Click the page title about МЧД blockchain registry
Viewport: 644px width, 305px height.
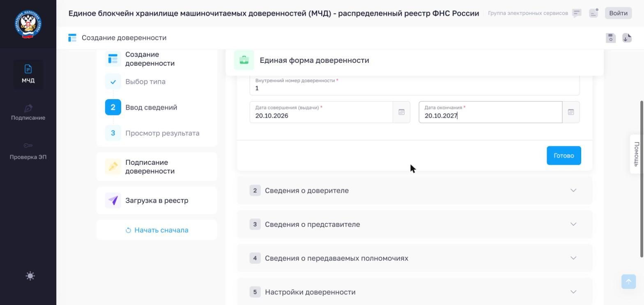point(274,13)
